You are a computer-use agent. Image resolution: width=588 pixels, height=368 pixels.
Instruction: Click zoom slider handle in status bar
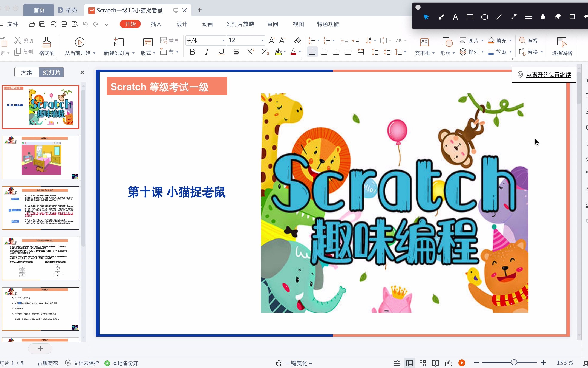tap(514, 363)
